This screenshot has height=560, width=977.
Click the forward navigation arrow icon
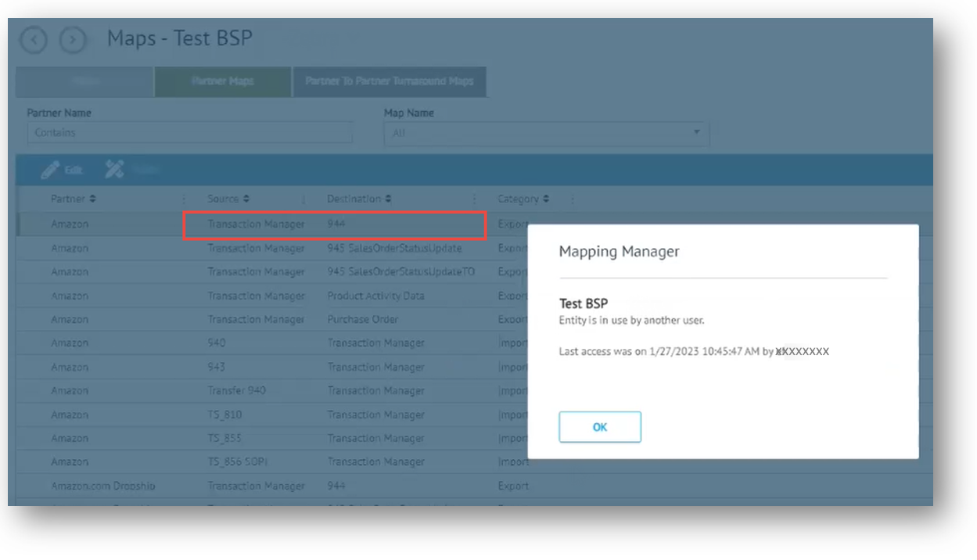[x=73, y=40]
